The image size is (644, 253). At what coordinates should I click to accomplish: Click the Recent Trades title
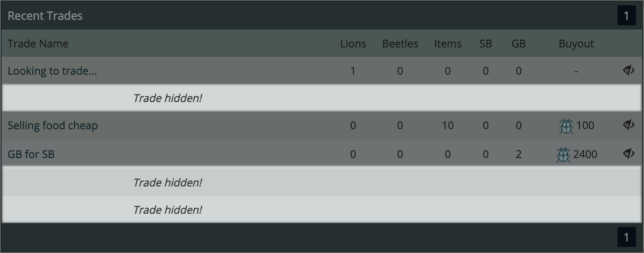click(45, 16)
